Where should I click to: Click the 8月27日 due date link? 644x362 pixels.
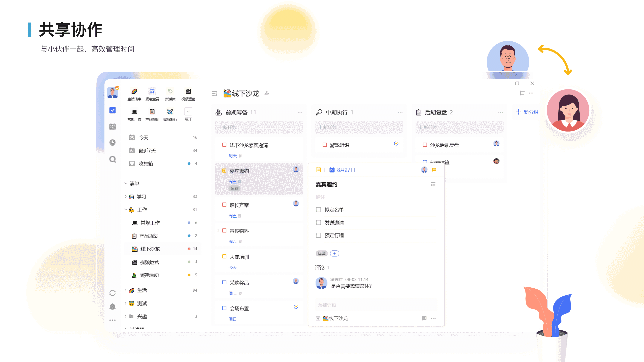pyautogui.click(x=346, y=170)
